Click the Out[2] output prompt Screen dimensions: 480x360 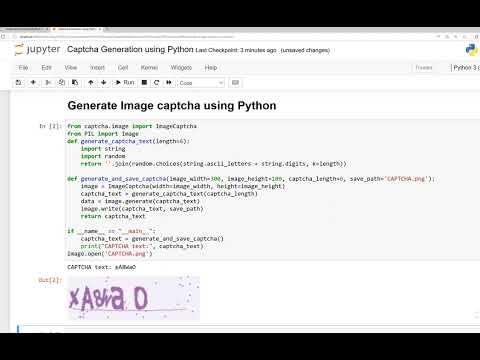coord(50,280)
